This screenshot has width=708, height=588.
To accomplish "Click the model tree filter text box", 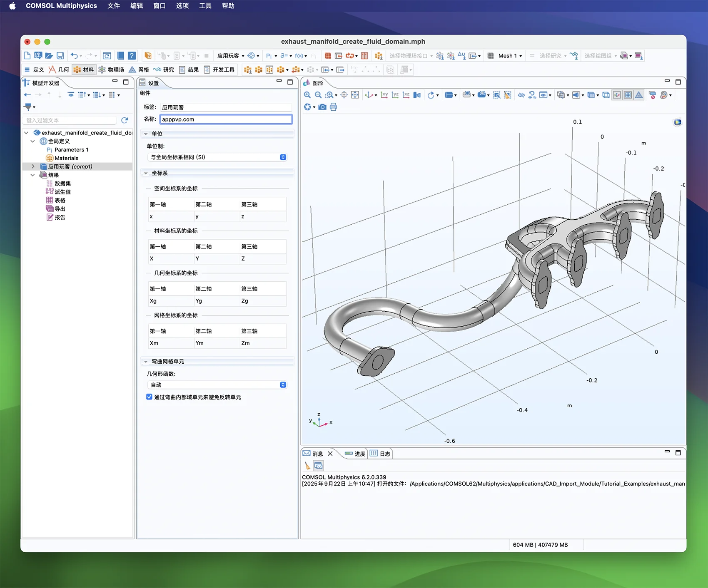I will pos(70,120).
